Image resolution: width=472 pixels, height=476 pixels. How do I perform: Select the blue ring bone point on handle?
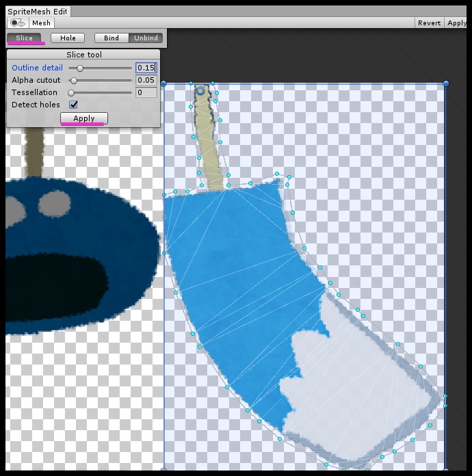pos(200,90)
